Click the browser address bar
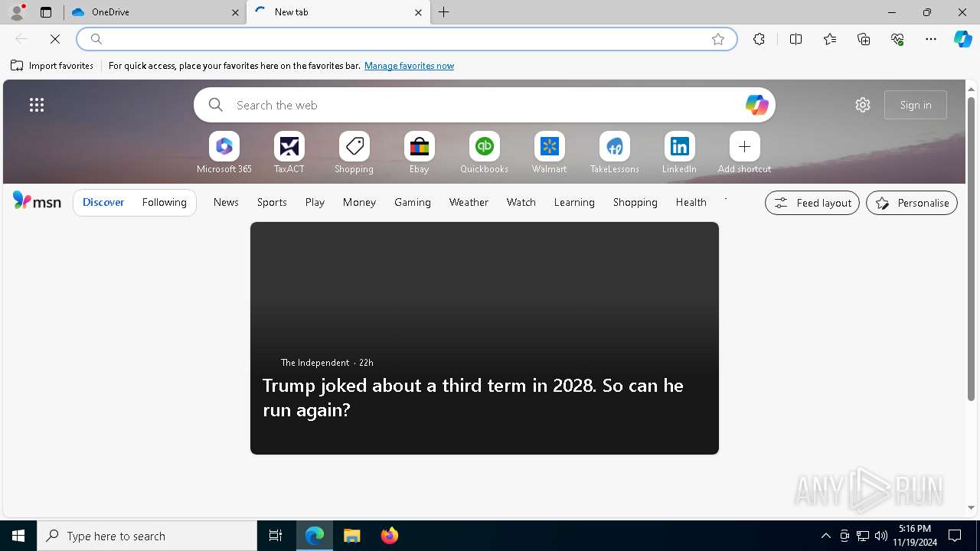 [x=406, y=39]
